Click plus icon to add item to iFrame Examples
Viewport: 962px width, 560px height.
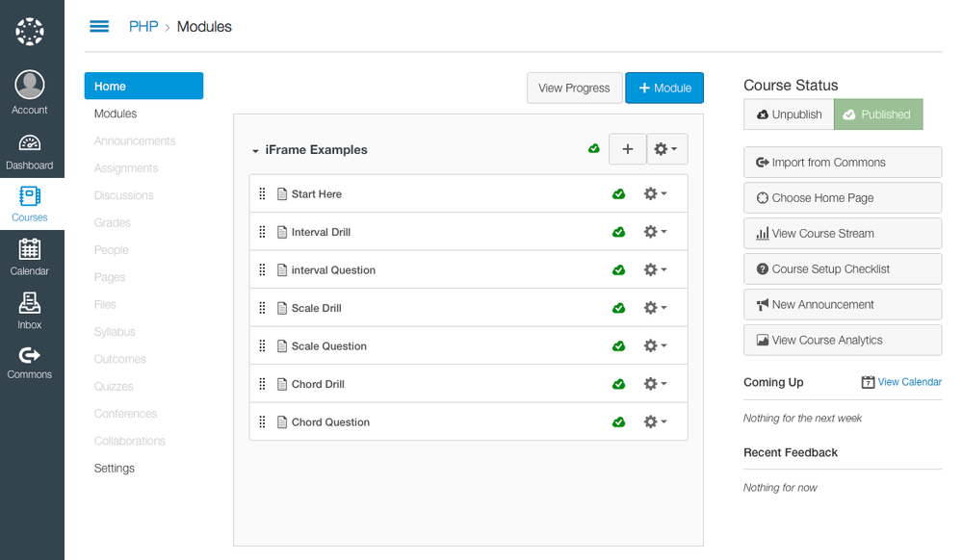(x=628, y=149)
